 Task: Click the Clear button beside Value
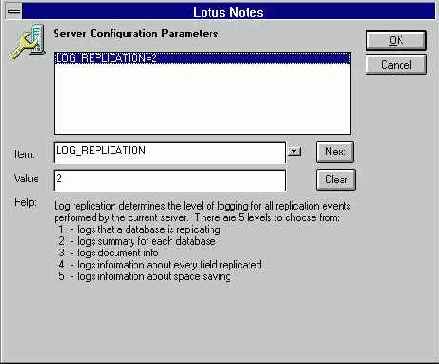[336, 180]
